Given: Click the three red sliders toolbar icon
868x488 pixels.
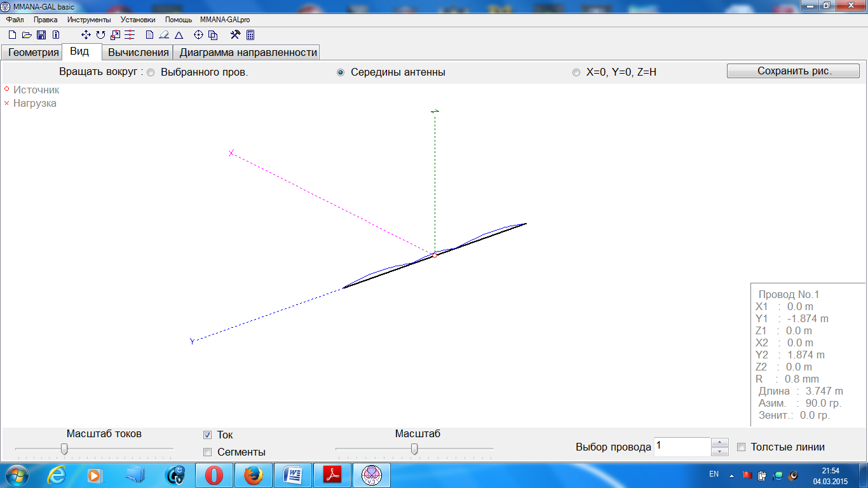Looking at the screenshot, I should [x=130, y=35].
